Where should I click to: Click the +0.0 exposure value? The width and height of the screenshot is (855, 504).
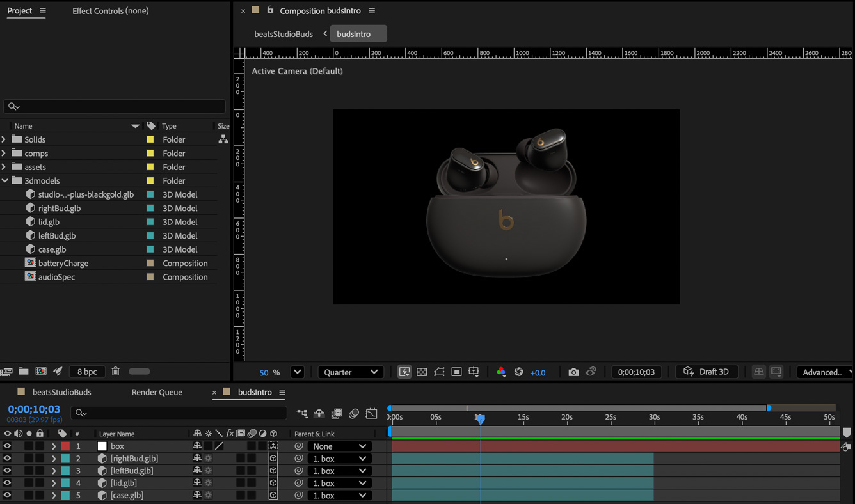(x=538, y=373)
